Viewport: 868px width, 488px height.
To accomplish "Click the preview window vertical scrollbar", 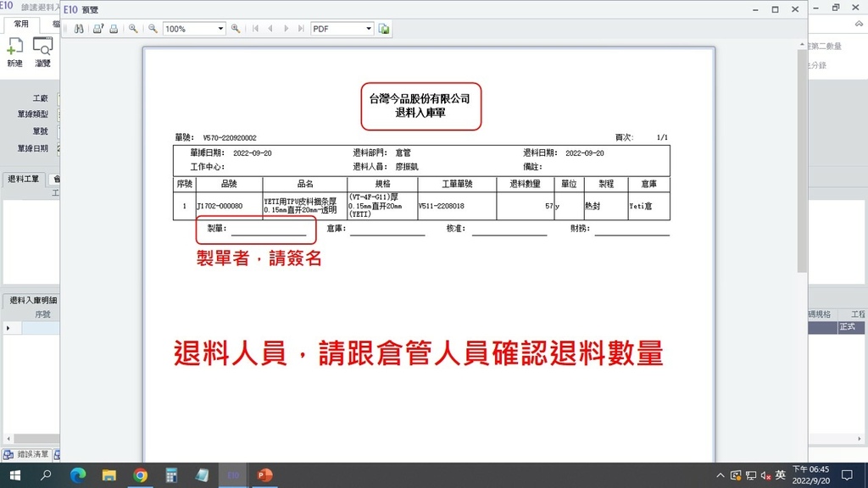I will [802, 160].
